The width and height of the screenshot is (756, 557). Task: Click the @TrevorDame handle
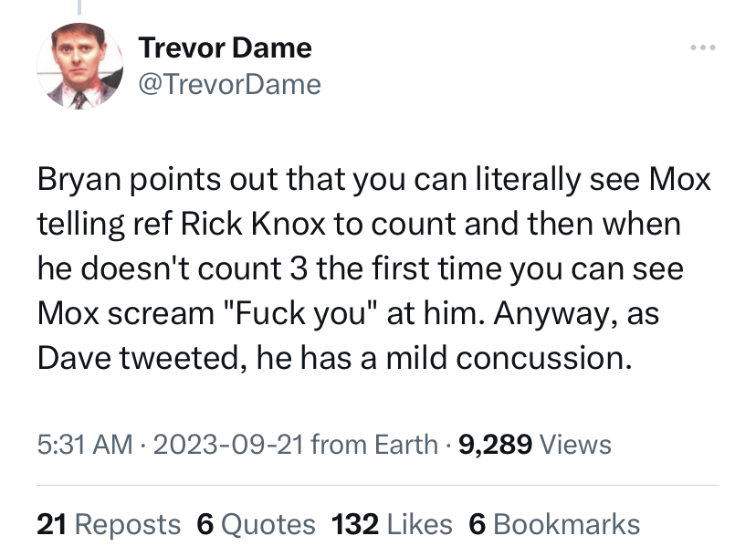coord(229,84)
